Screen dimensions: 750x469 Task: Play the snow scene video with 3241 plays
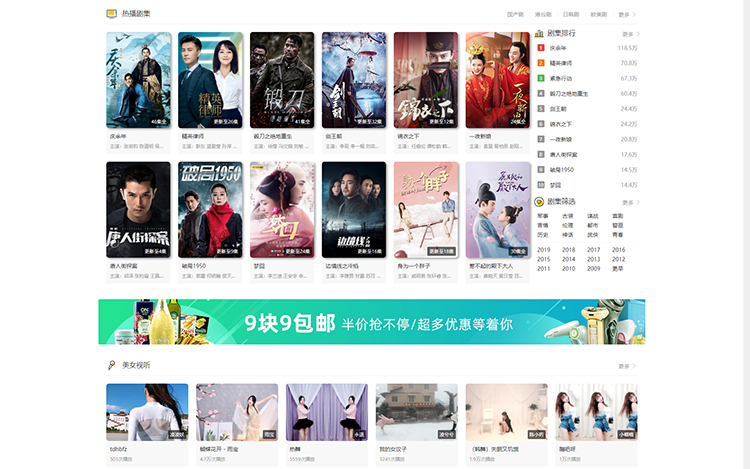pyautogui.click(x=417, y=412)
